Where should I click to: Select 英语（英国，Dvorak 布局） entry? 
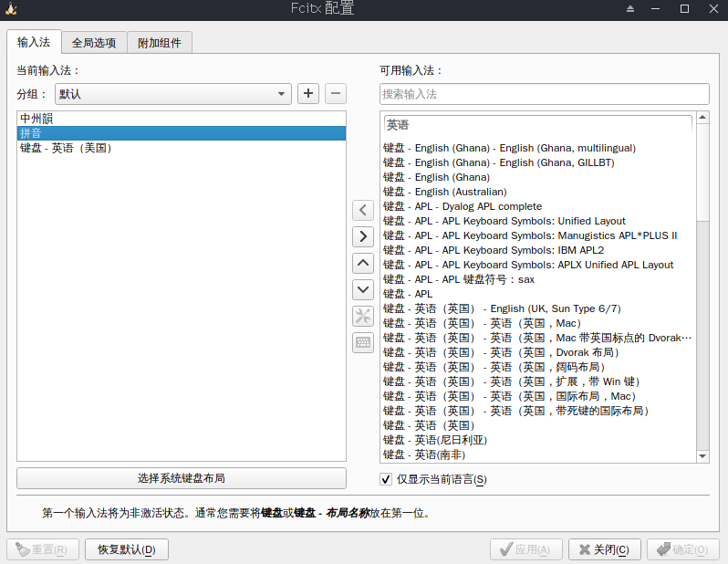[538, 352]
